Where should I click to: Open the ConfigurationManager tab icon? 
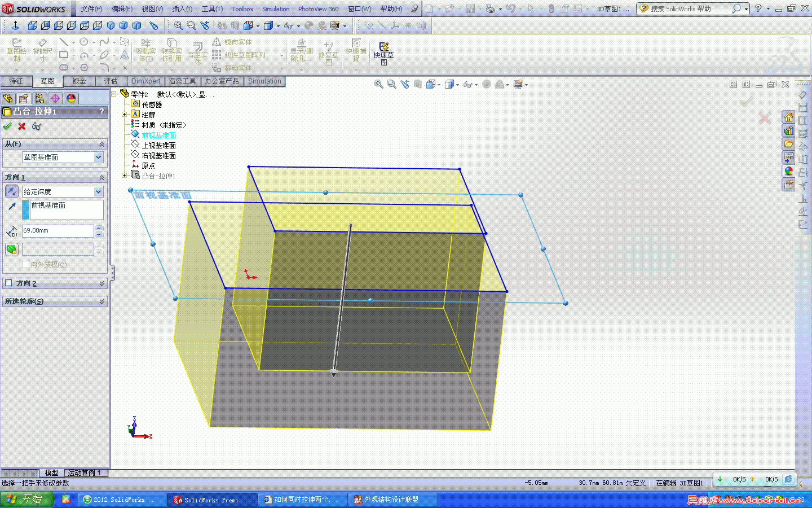[x=39, y=98]
